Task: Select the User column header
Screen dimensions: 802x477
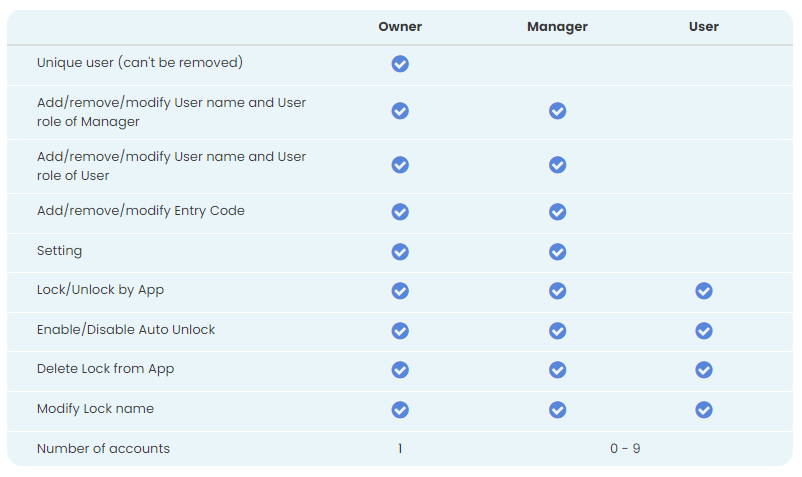Action: pyautogui.click(x=704, y=27)
